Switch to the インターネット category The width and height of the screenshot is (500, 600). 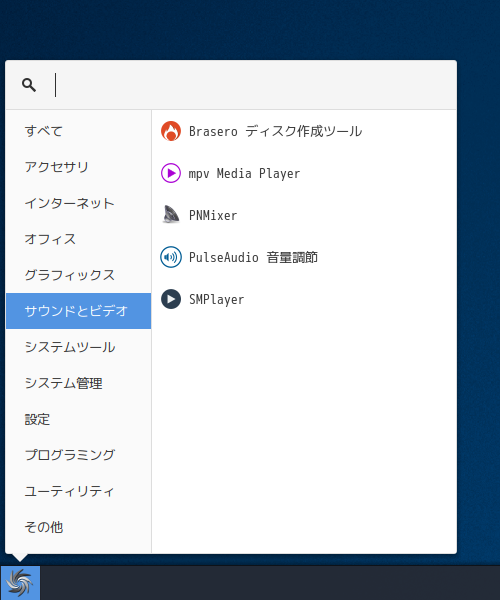coord(78,203)
